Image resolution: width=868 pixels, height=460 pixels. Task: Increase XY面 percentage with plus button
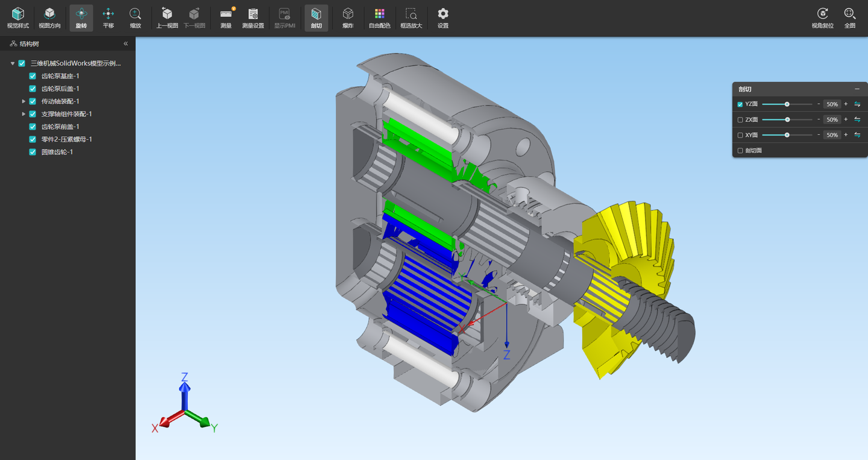(x=846, y=135)
